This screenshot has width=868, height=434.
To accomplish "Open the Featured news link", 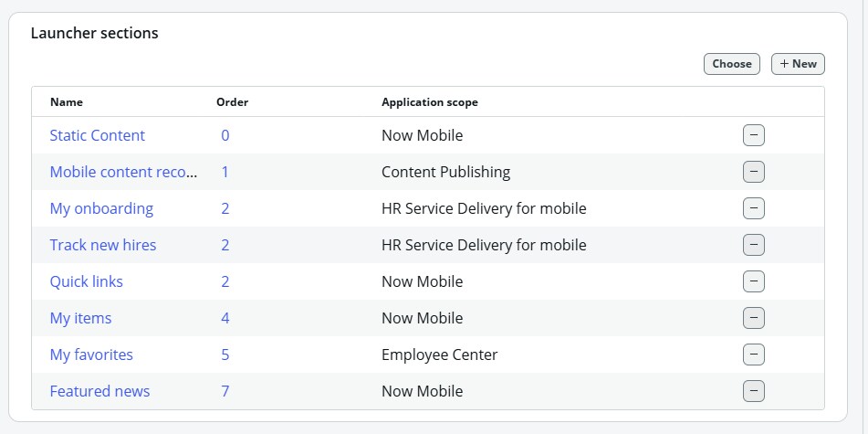I will pyautogui.click(x=99, y=391).
